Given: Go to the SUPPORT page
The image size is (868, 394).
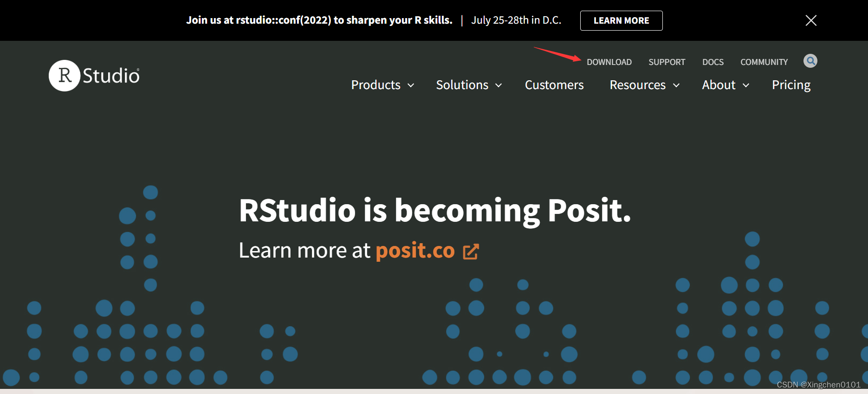Looking at the screenshot, I should pyautogui.click(x=667, y=62).
